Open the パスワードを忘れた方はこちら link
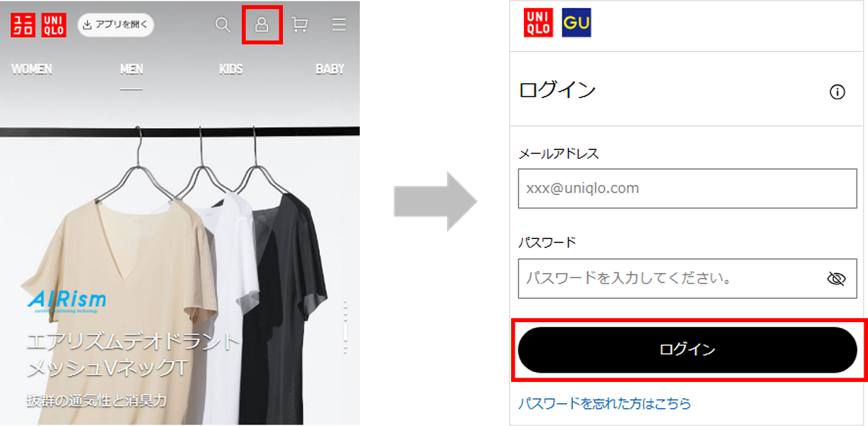This screenshot has width=868, height=426. point(604,403)
